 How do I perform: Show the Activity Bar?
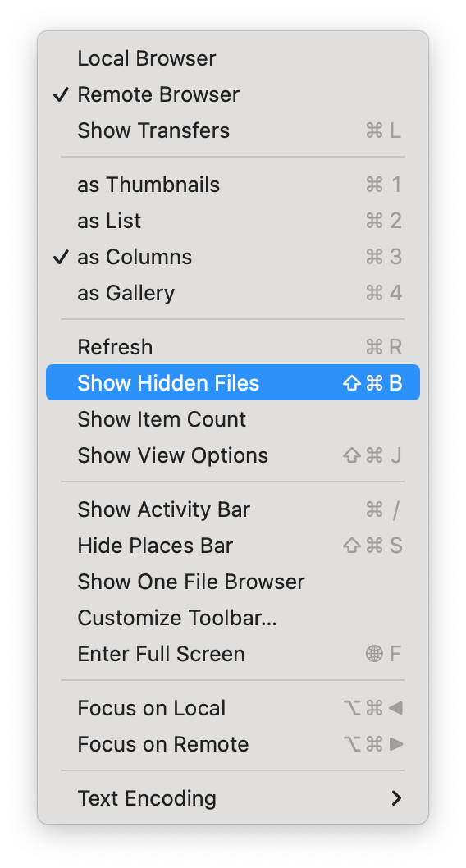232,509
